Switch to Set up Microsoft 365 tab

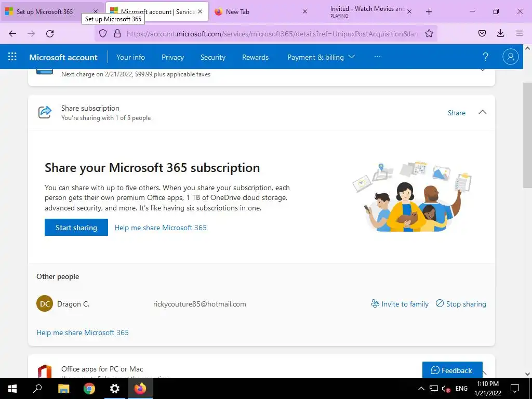[52, 11]
